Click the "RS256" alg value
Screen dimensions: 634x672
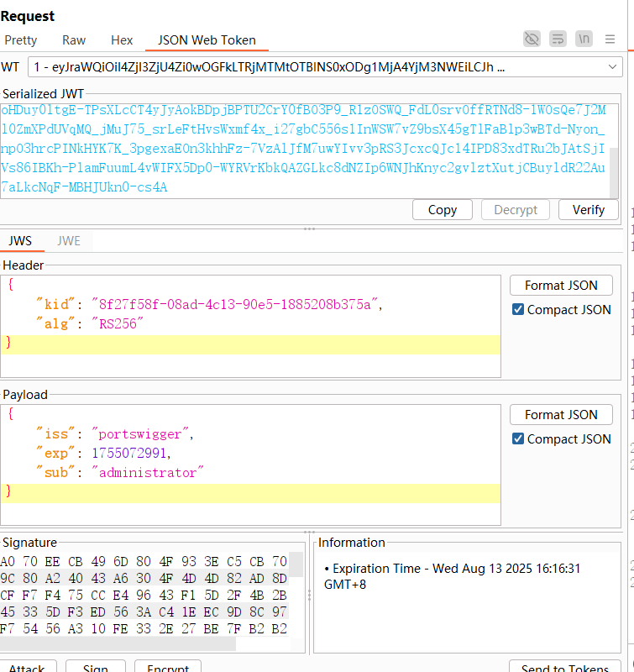(x=117, y=323)
